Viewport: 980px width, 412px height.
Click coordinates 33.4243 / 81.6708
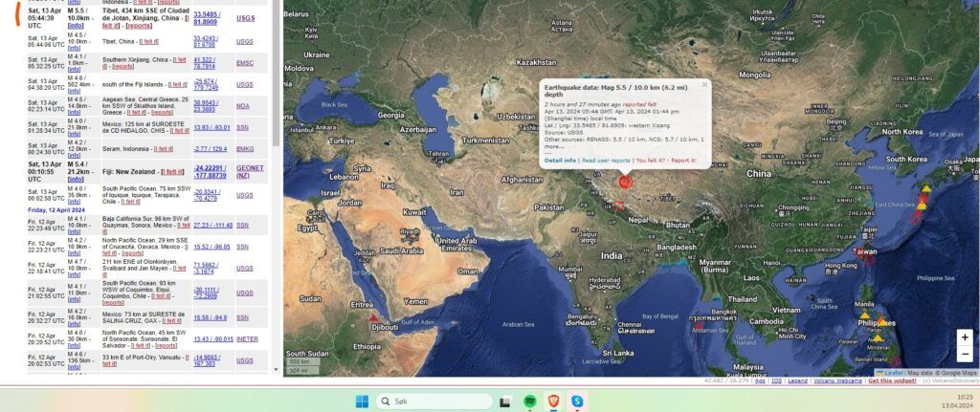[x=206, y=41]
